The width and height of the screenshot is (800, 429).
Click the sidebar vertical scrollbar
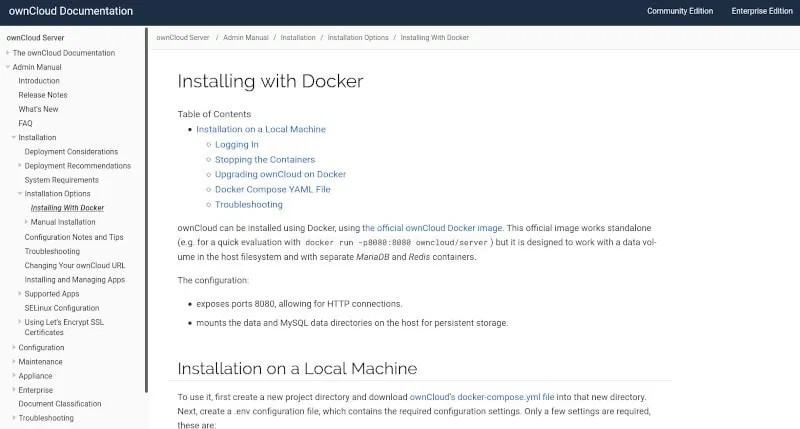coord(146,210)
